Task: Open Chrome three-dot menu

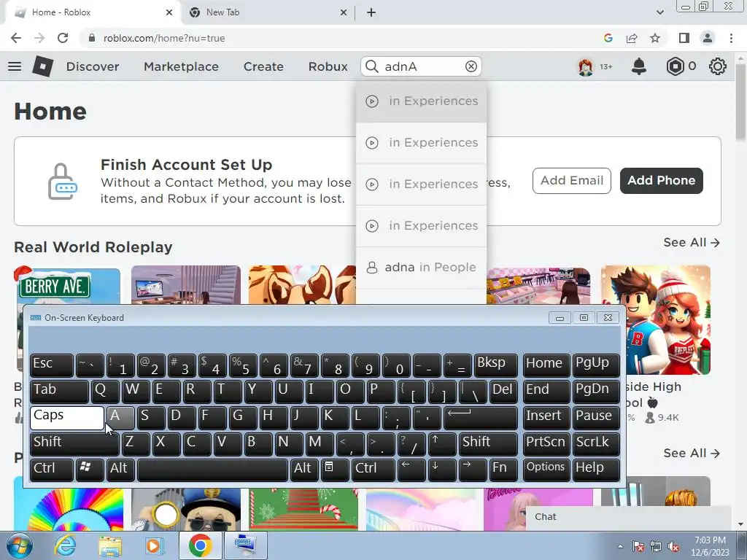Action: tap(731, 38)
